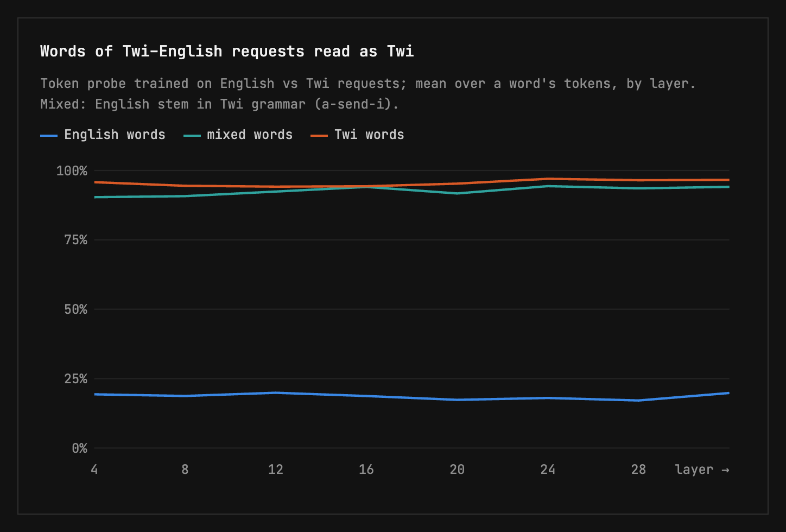The width and height of the screenshot is (786, 532).
Task: Click the x-axis tick label 20
Action: (x=457, y=470)
